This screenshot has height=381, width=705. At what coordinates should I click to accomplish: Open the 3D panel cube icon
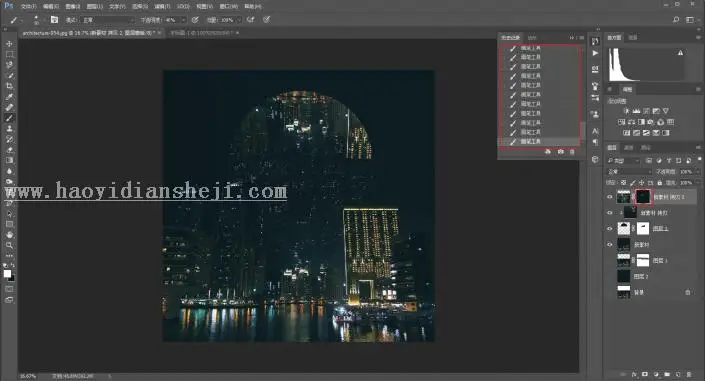point(595,159)
